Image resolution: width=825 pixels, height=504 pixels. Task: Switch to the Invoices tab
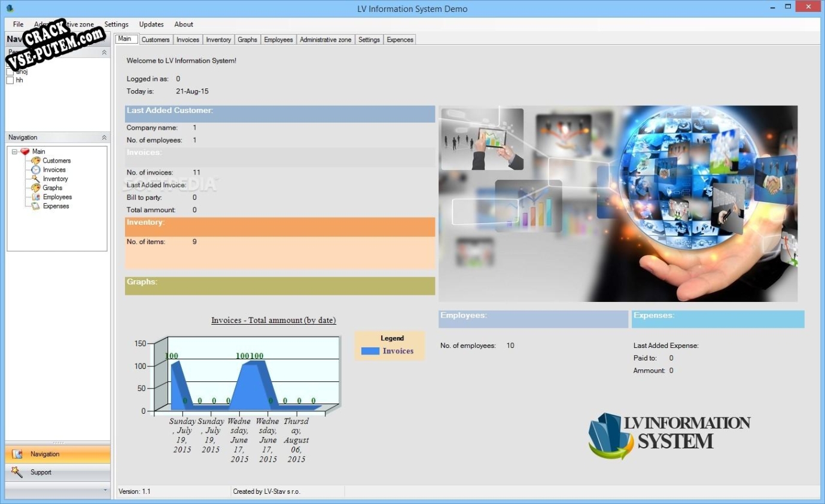[x=188, y=39]
